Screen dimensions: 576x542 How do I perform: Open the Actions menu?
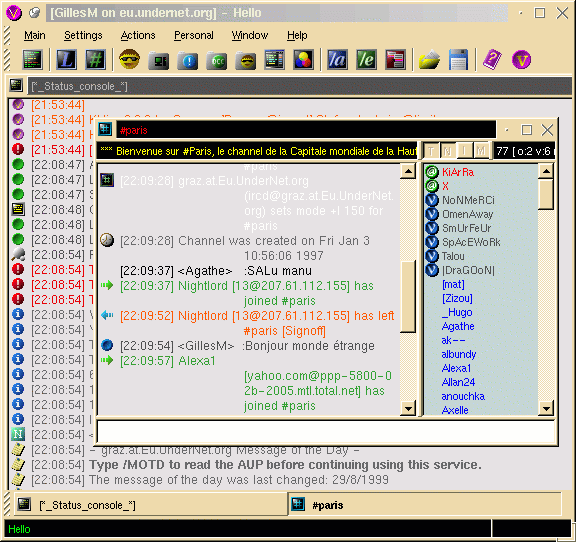pyautogui.click(x=138, y=35)
